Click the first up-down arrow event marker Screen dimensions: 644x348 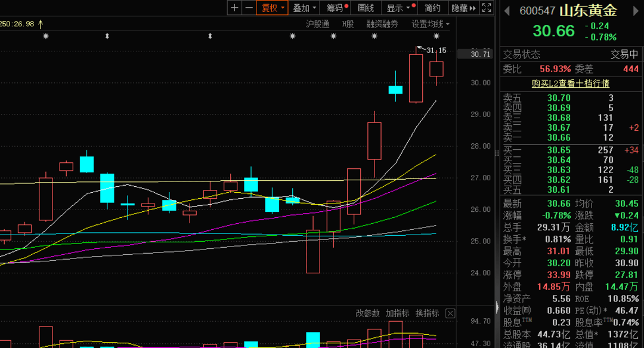[107, 36]
